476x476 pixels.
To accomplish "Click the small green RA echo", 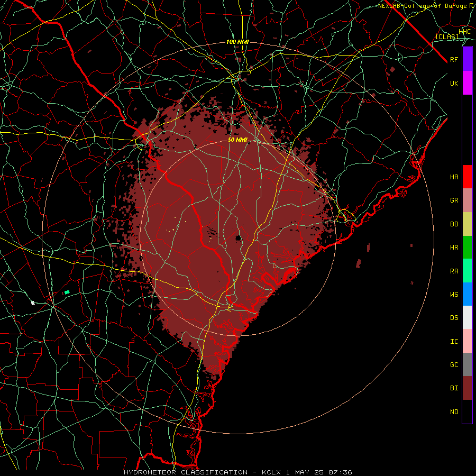I will 67,292.
